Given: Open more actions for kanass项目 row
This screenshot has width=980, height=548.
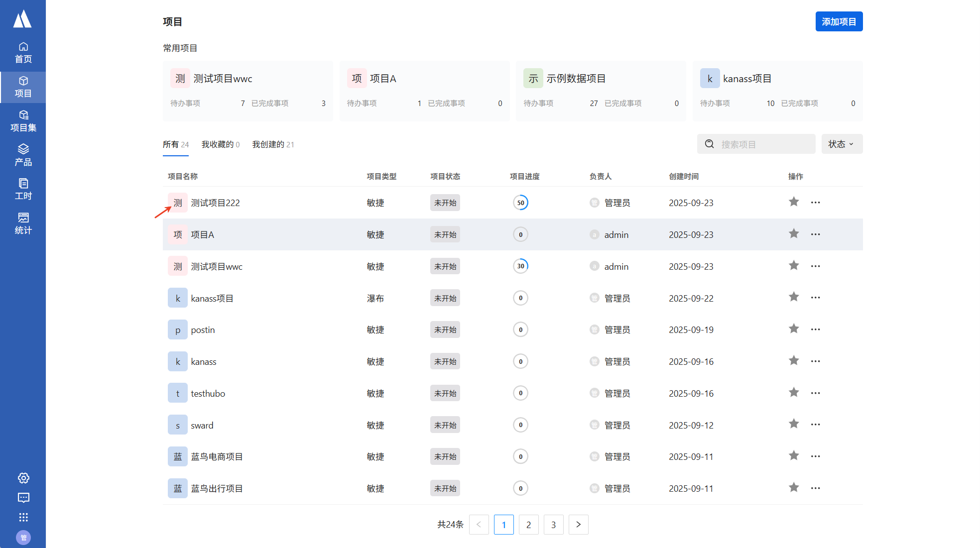Looking at the screenshot, I should click(815, 298).
